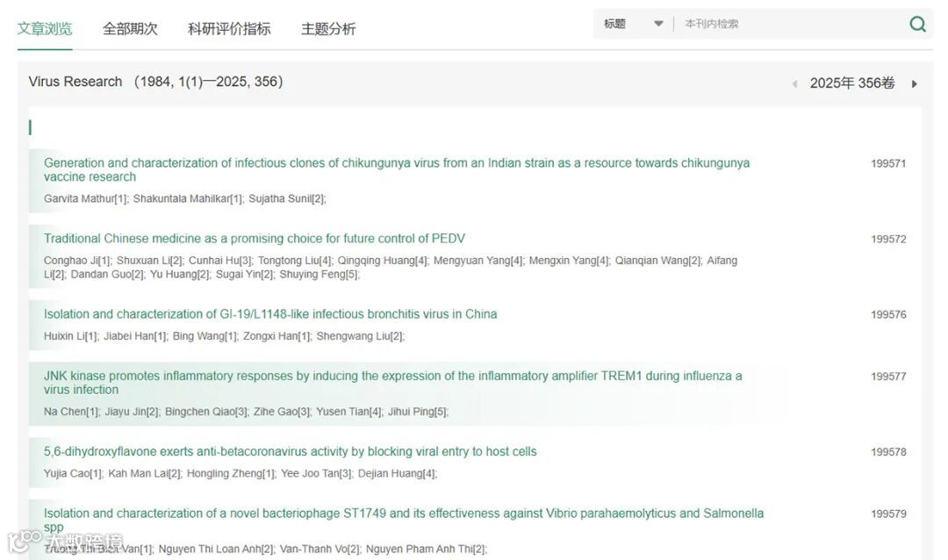Click article number 199571
This screenshot has width=948, height=560.
pyautogui.click(x=888, y=163)
